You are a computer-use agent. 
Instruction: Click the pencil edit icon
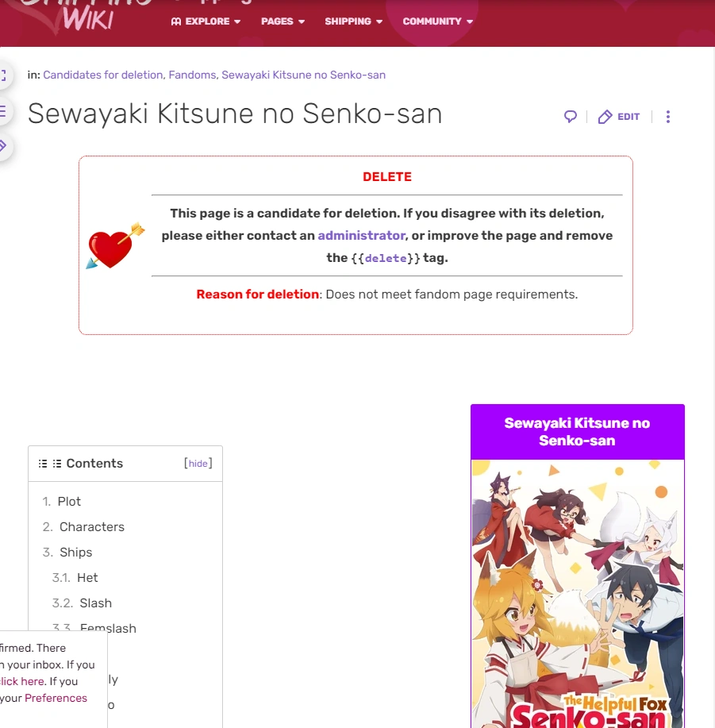[605, 117]
